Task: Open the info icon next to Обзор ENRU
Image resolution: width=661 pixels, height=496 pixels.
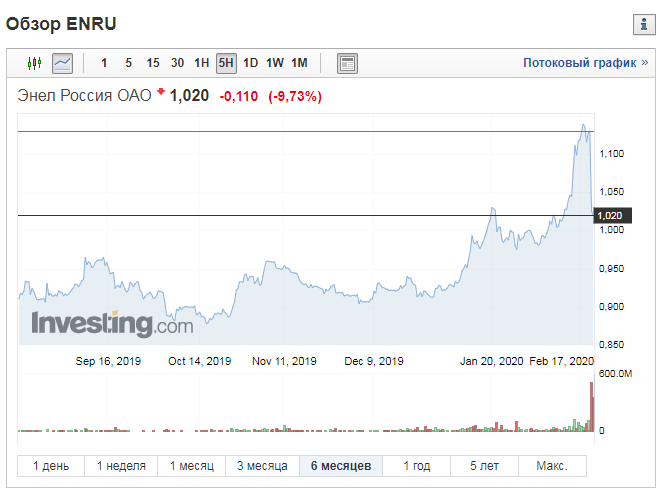Action: coord(644,24)
